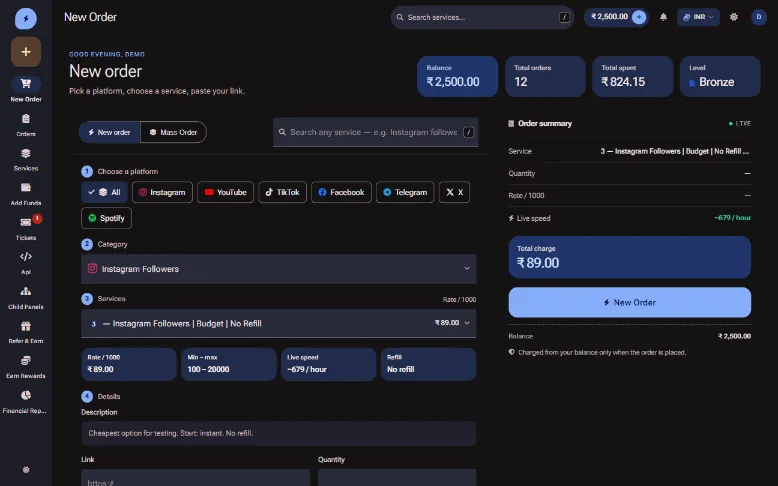Open Orders from the sidebar
The height and width of the screenshot is (486, 778).
pos(26,125)
